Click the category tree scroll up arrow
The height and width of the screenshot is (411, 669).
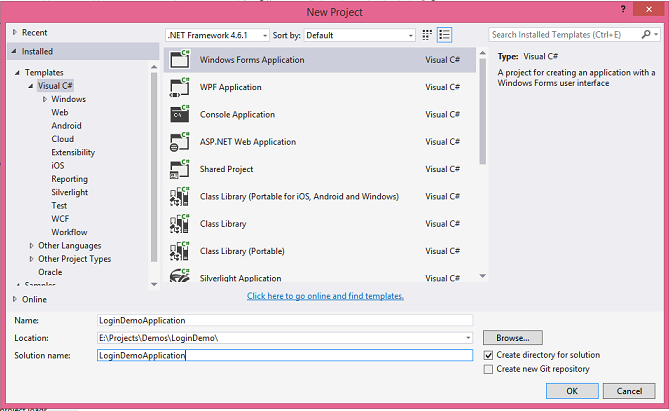(x=154, y=67)
